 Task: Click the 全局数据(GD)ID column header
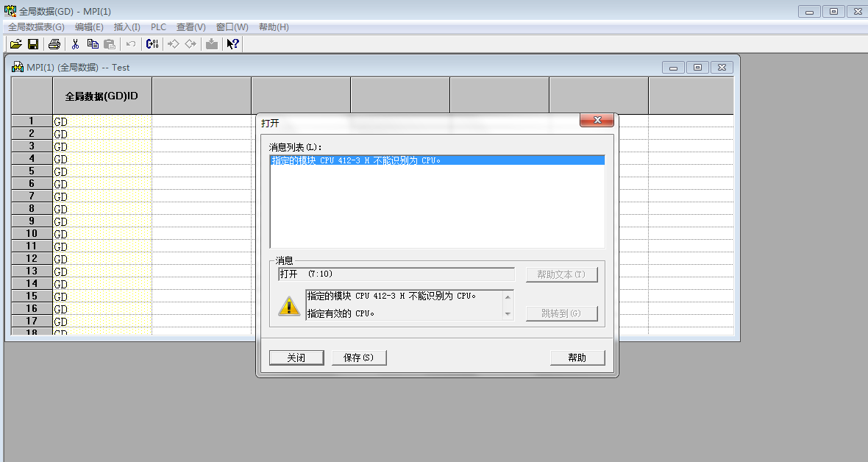click(x=102, y=96)
